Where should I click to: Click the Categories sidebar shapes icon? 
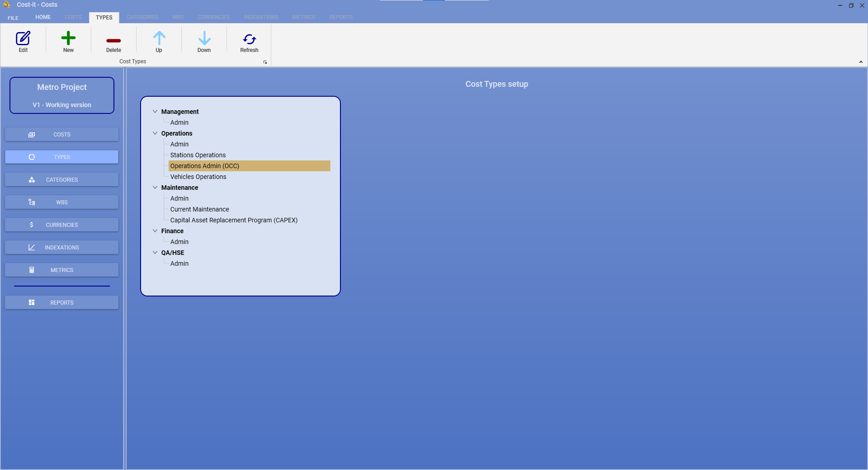tap(32, 180)
